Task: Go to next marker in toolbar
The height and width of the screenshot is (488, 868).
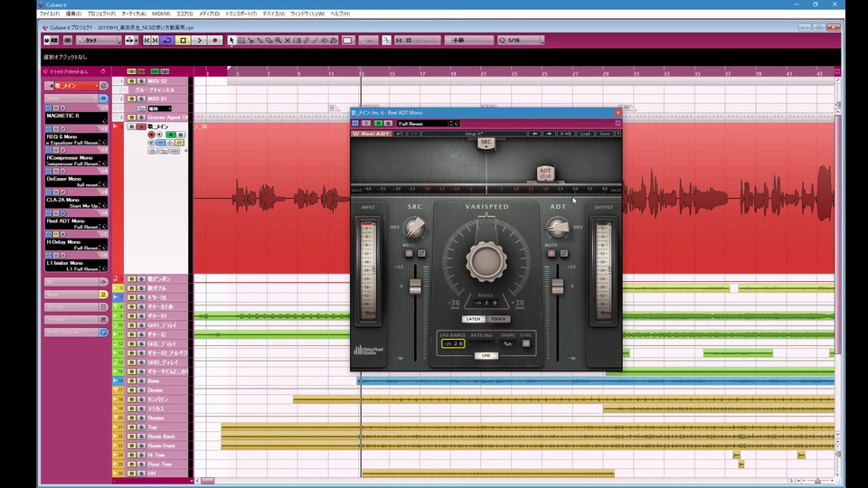Action: click(155, 41)
